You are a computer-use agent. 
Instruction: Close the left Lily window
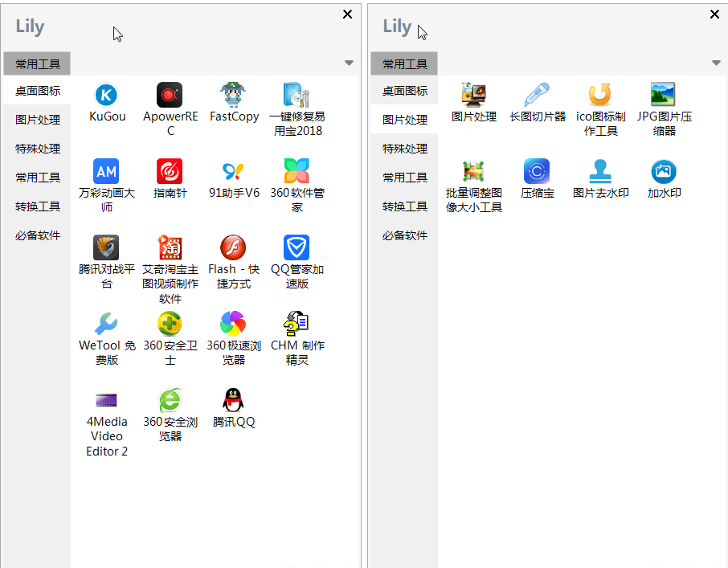(x=347, y=14)
